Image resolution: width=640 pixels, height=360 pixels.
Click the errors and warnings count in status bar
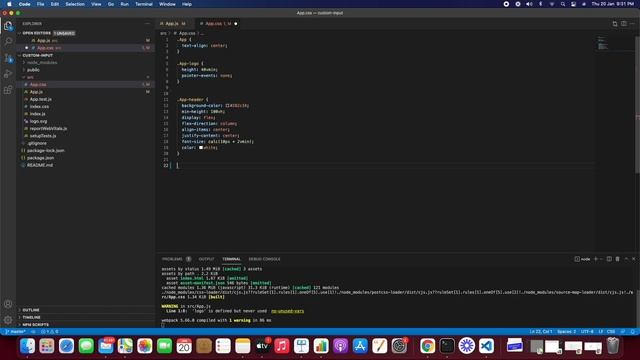tap(50, 331)
